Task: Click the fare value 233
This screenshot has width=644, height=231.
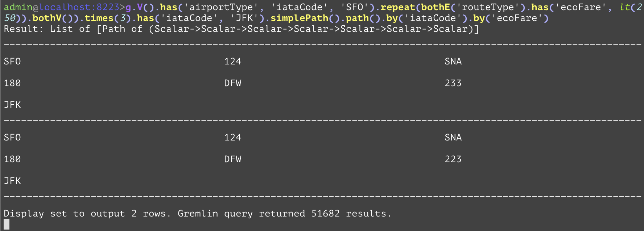Action: (453, 83)
